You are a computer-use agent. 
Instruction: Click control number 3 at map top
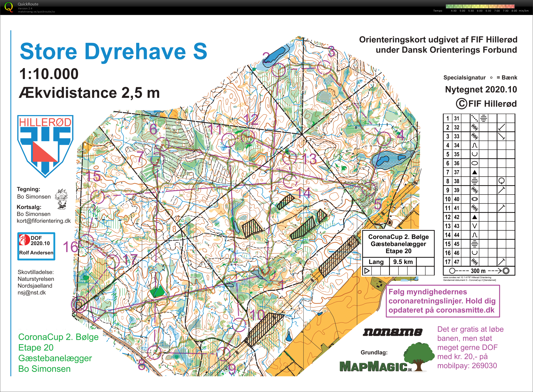(x=331, y=51)
